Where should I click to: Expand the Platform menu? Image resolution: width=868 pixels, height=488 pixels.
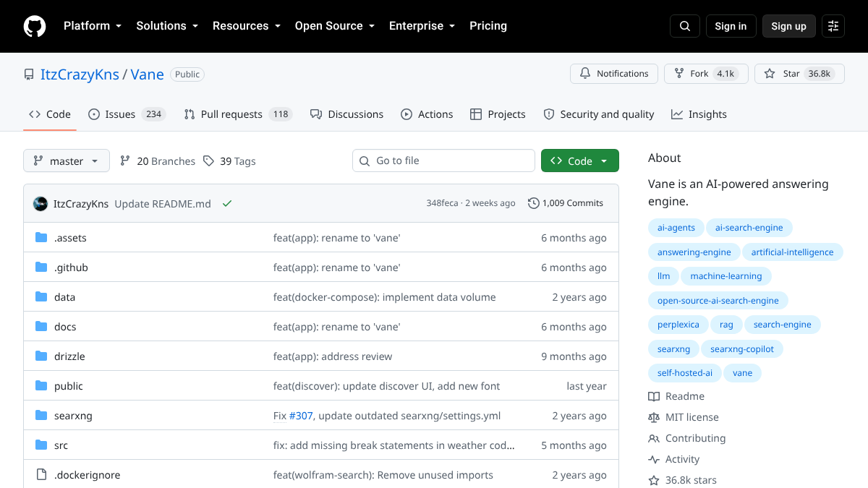[93, 26]
